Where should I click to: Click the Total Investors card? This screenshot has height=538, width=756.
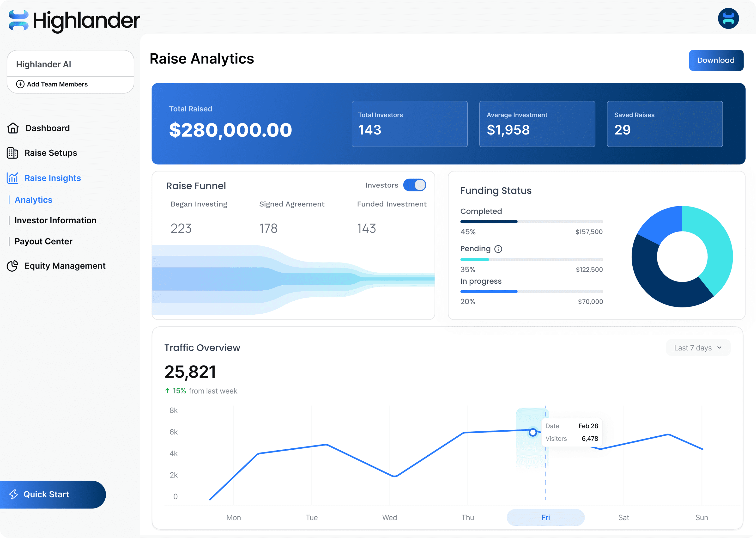tap(409, 124)
